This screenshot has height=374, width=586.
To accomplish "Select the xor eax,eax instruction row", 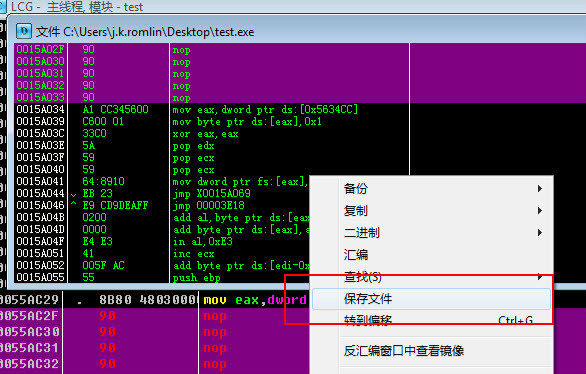I will point(212,133).
